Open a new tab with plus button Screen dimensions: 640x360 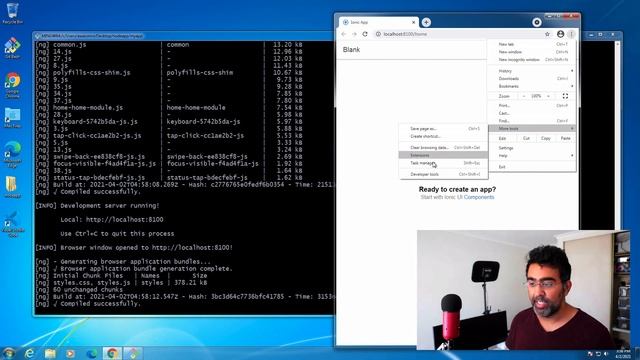pyautogui.click(x=426, y=22)
